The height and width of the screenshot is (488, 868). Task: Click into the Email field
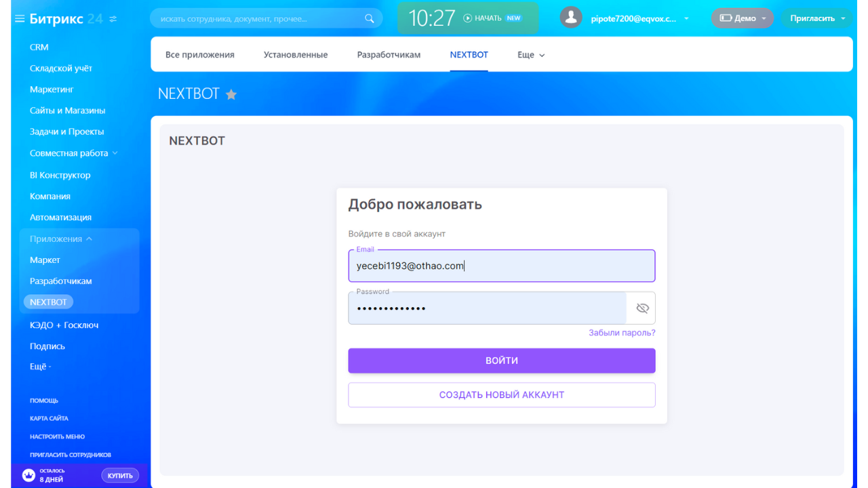pos(502,266)
